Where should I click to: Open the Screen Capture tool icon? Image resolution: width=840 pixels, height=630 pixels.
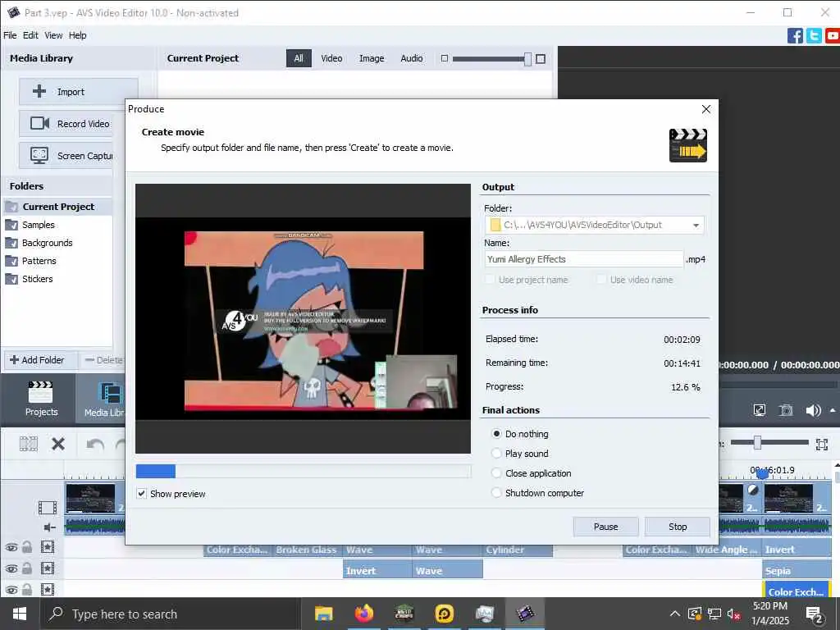[39, 155]
